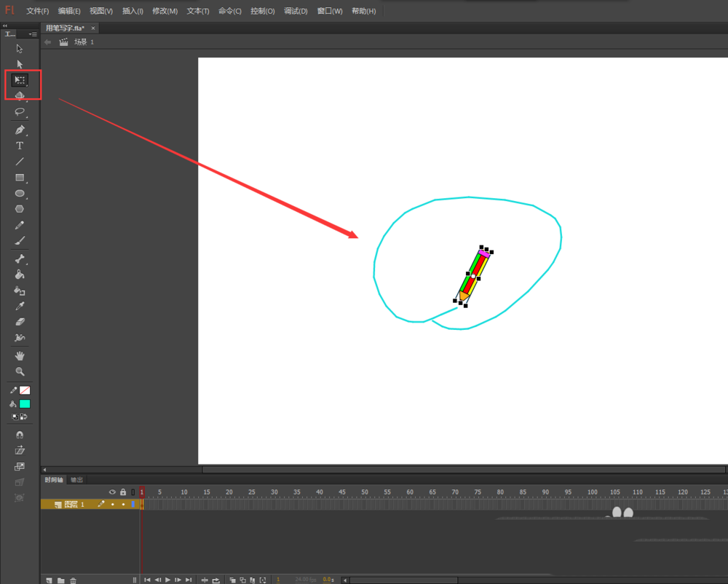Viewport: 728px width, 584px height.
Task: Select the Zoom magnifier tool
Action: click(x=20, y=371)
